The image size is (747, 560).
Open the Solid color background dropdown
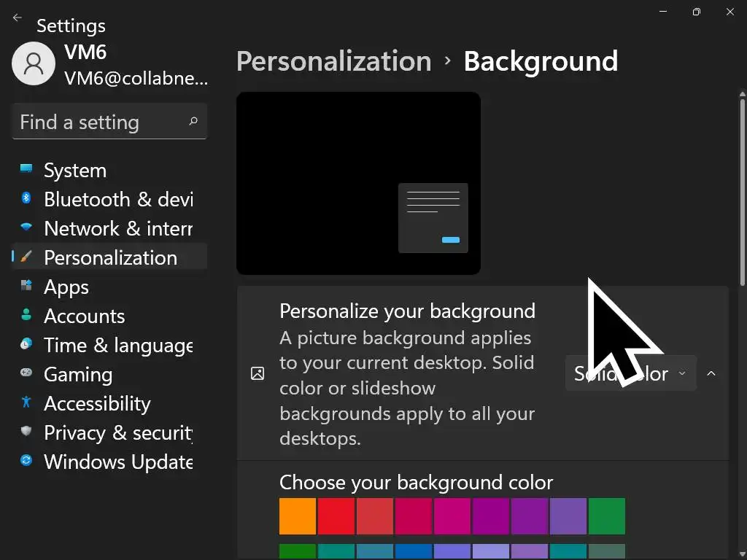point(630,373)
